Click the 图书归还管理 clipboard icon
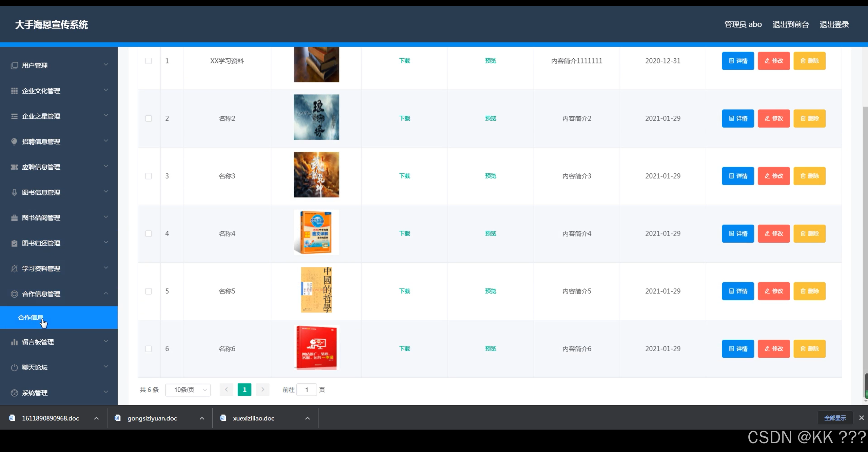This screenshot has width=868, height=452. click(14, 243)
